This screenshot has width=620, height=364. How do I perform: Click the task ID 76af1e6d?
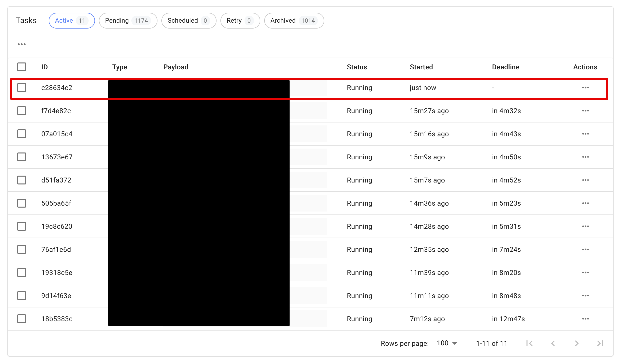point(56,249)
